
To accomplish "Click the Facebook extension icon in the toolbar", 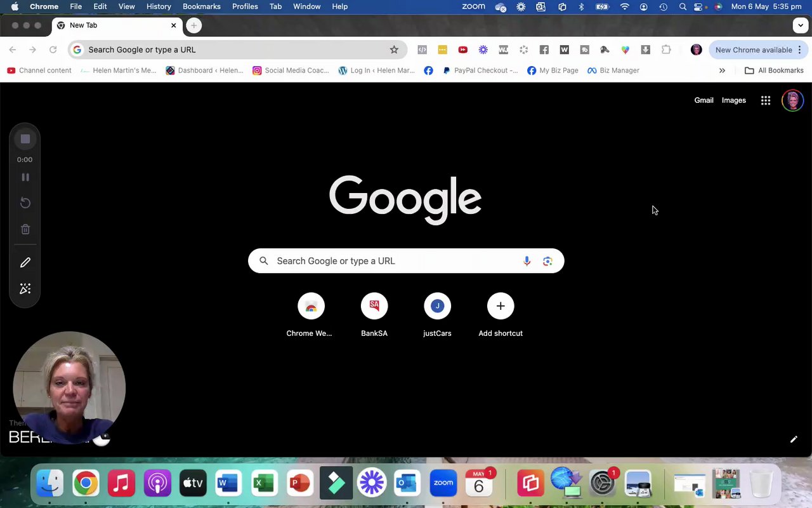I will click(x=544, y=50).
